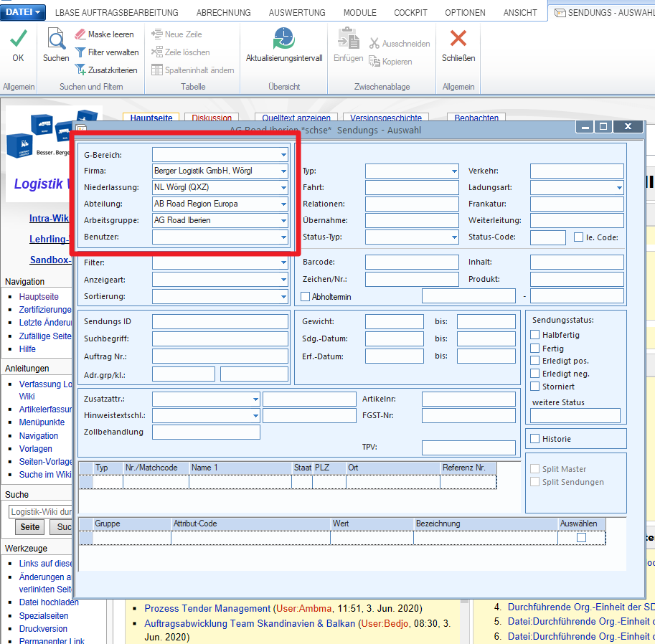Click the green OK checkmark icon

(x=18, y=38)
